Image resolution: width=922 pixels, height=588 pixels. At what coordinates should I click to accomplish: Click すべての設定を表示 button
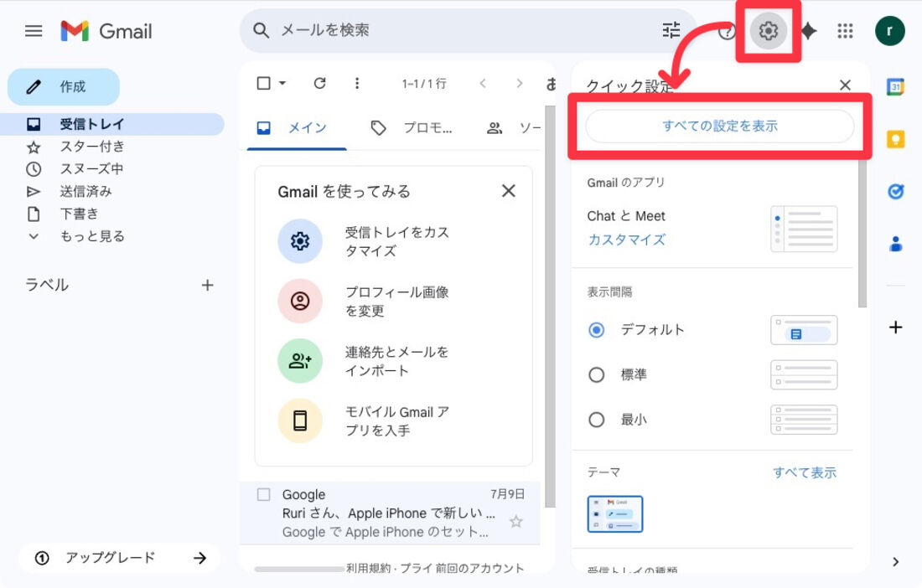click(x=720, y=126)
